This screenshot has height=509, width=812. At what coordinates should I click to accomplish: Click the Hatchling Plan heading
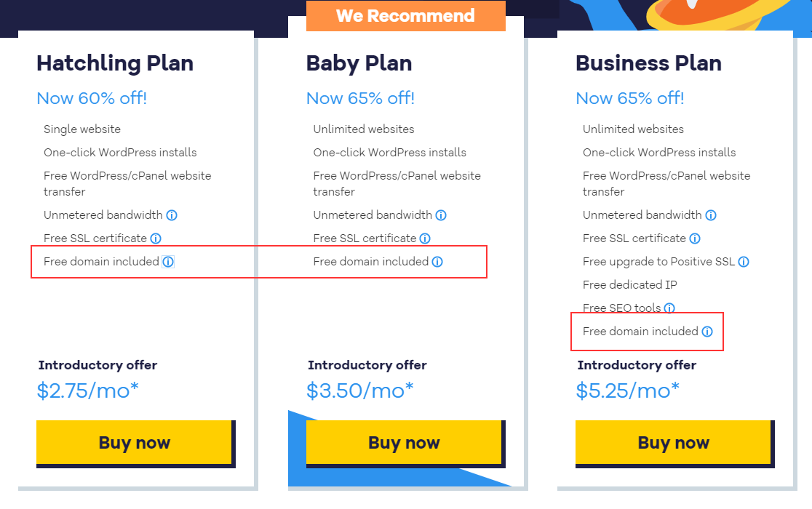115,63
